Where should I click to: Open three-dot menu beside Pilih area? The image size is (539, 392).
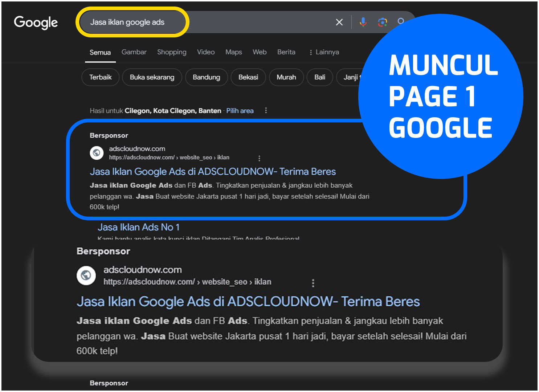[266, 110]
